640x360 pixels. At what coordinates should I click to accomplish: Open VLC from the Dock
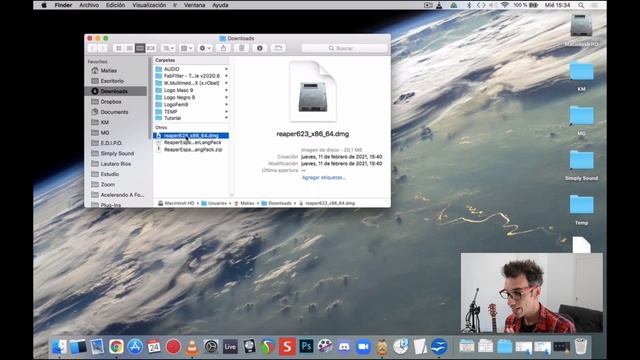point(192,347)
